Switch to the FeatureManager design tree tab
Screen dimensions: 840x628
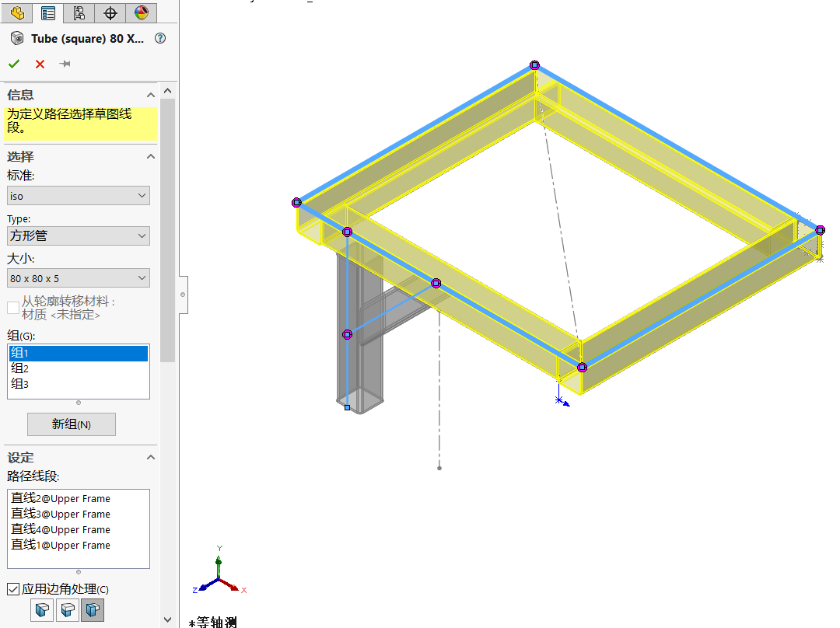coord(16,13)
